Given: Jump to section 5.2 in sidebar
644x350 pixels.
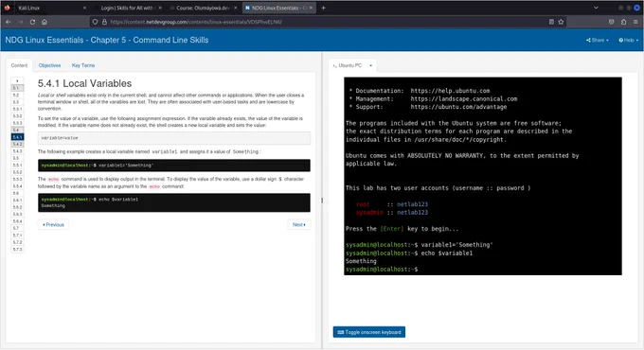Looking at the screenshot, I should (x=17, y=95).
